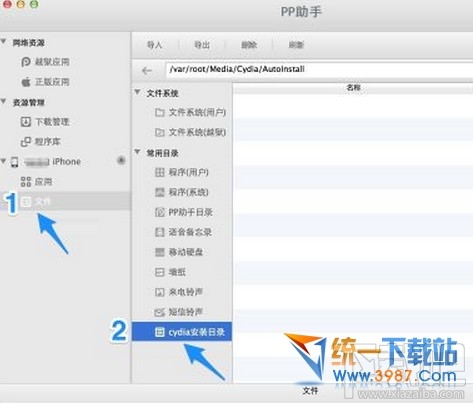
Task: Open PP助手目录 directory
Action: (x=184, y=212)
